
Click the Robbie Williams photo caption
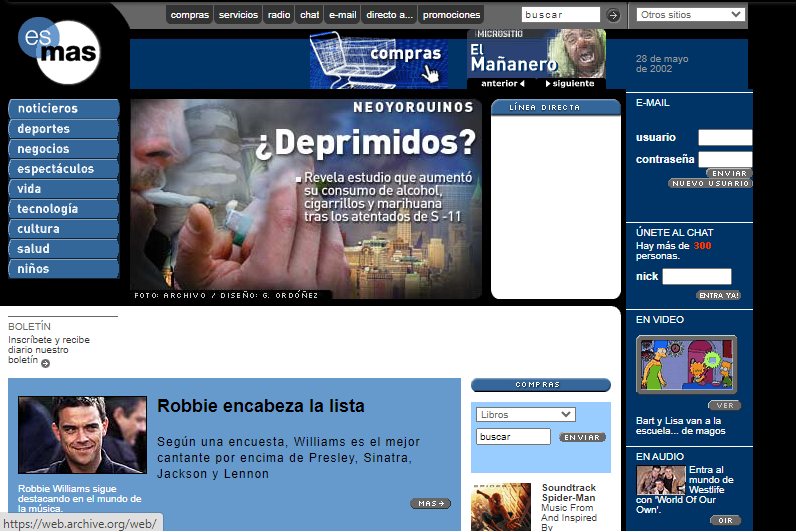tap(80, 499)
